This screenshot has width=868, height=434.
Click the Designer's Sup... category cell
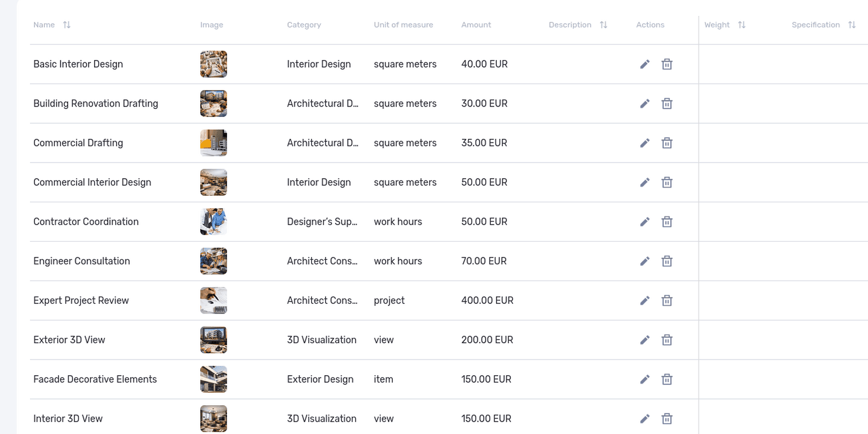322,222
